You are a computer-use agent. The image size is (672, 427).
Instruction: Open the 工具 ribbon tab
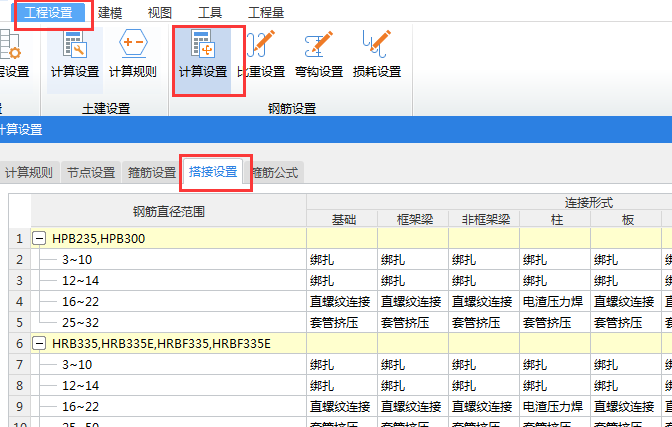[x=210, y=13]
